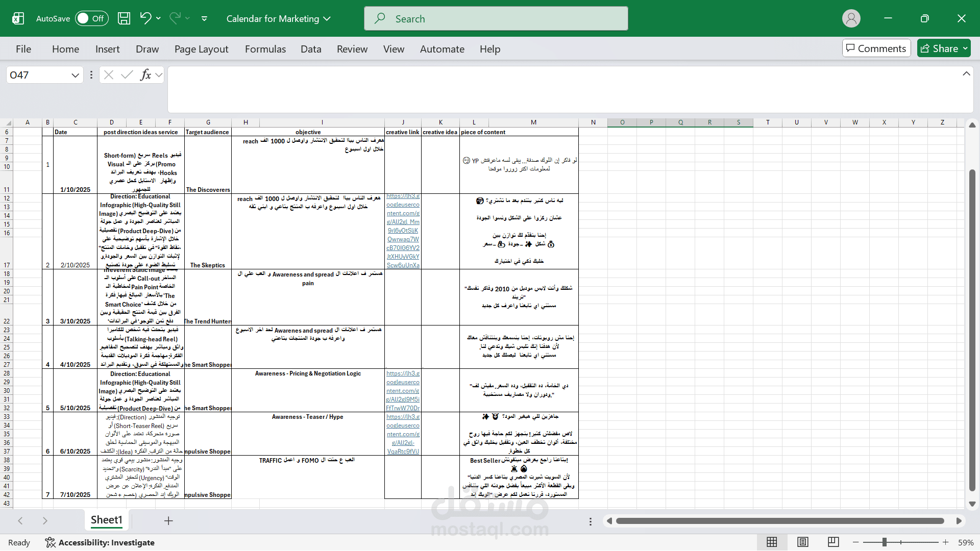Open the Calendar for Marketing title dropdown

pos(326,18)
